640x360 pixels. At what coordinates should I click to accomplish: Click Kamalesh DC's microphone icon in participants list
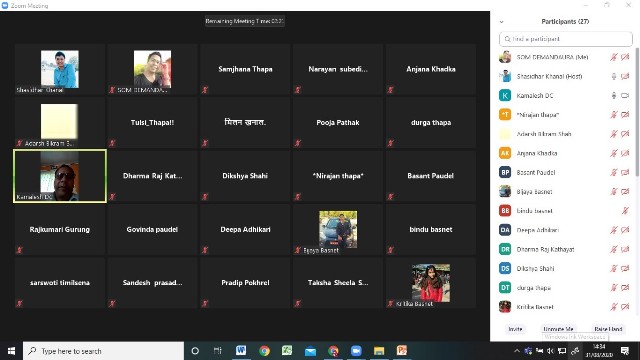point(613,96)
